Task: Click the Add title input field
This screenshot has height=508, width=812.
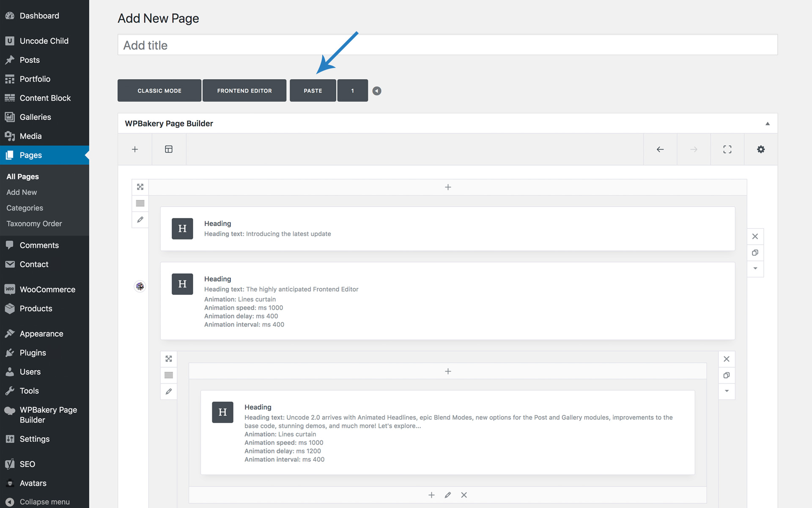Action: [x=447, y=45]
